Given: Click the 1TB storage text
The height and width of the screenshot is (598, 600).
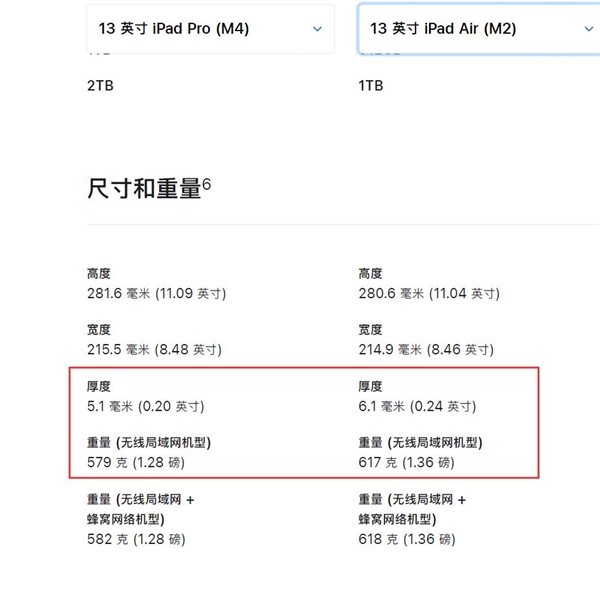Looking at the screenshot, I should (x=370, y=86).
